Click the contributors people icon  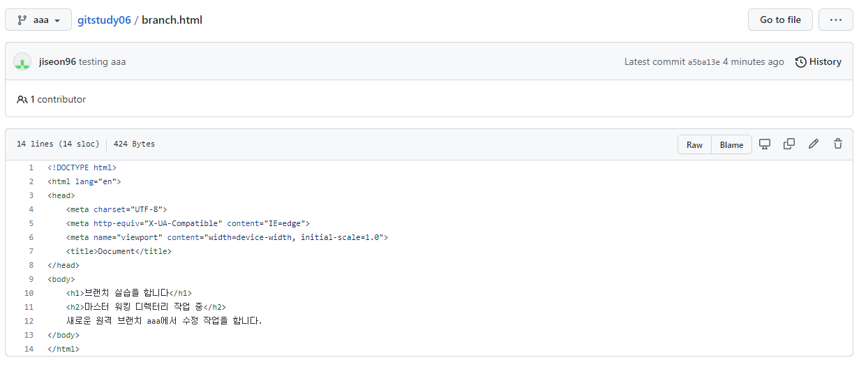click(22, 99)
